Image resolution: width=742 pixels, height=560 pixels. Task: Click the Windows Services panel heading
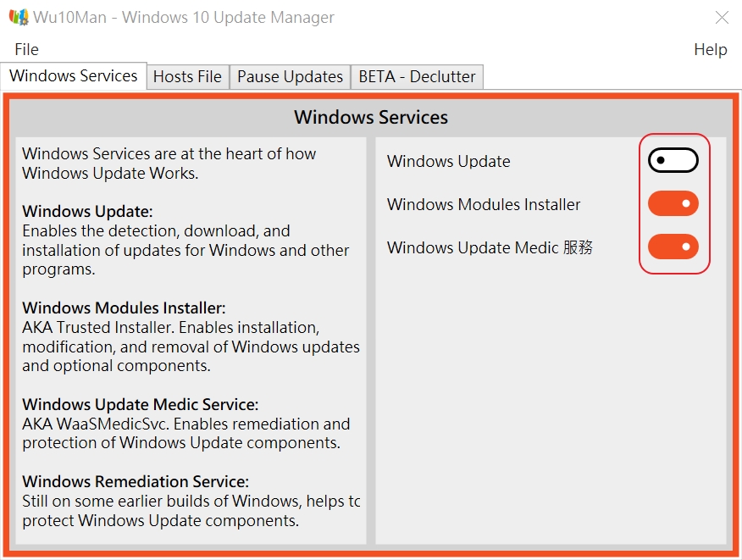coord(371,118)
